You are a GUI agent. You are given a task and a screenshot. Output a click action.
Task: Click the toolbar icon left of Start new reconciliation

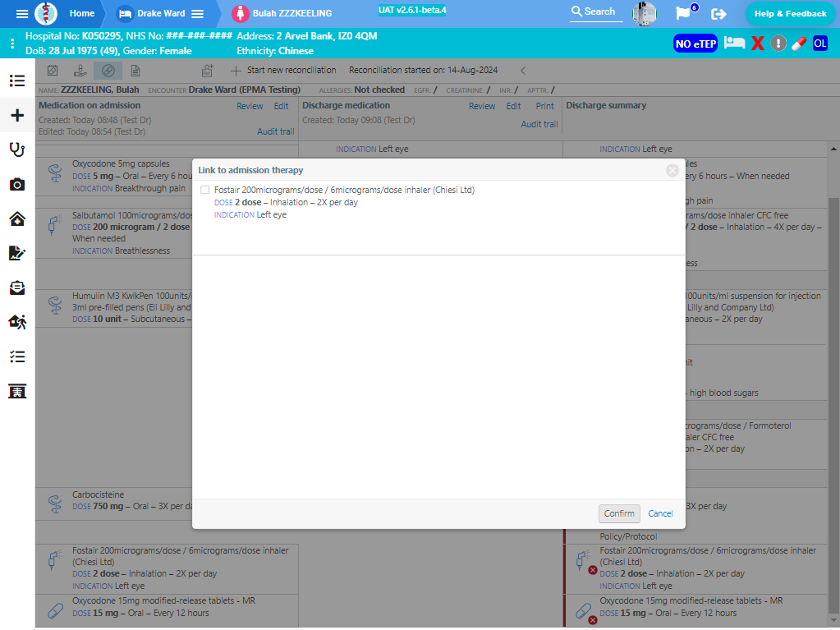coord(207,70)
